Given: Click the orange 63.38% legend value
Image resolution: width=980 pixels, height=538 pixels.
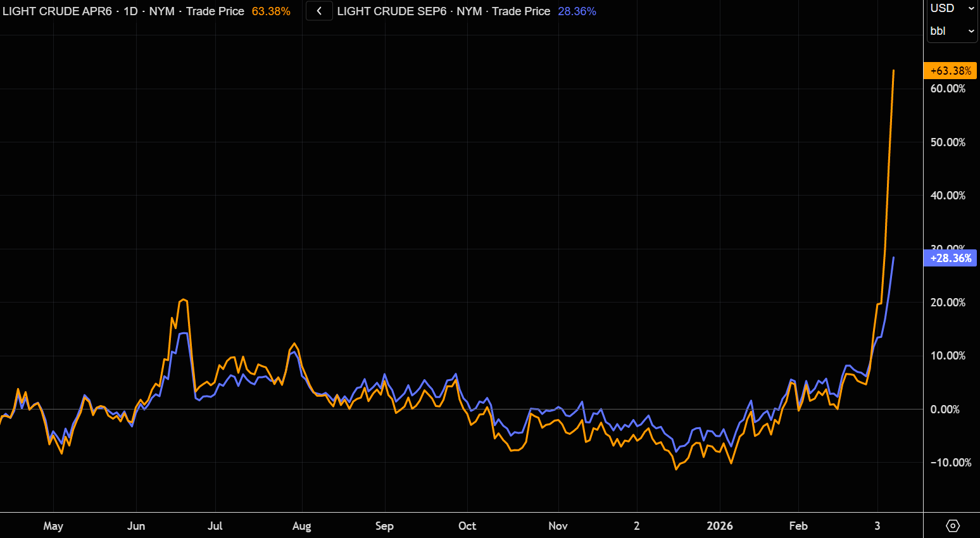Looking at the screenshot, I should pos(271,11).
